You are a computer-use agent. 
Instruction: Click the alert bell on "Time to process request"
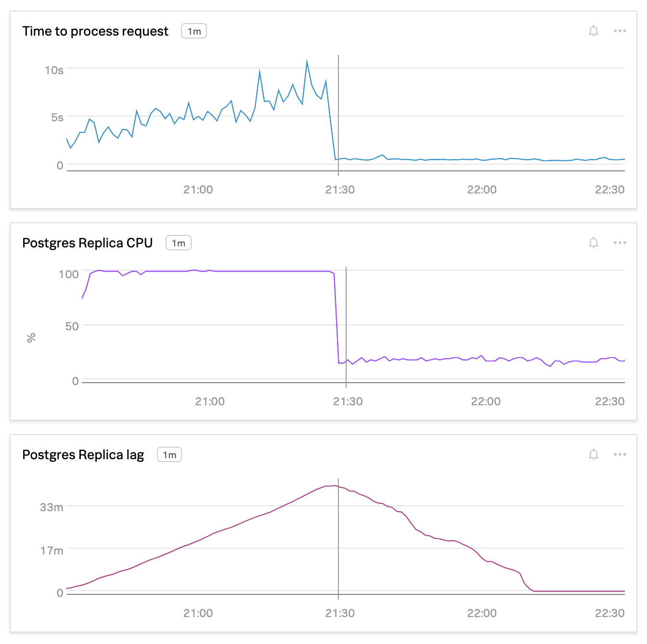point(593,31)
